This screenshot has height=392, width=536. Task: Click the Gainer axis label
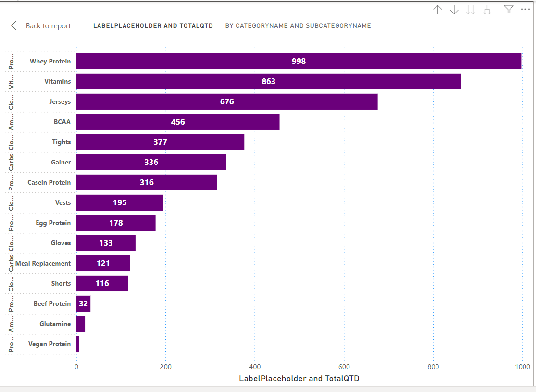61,162
